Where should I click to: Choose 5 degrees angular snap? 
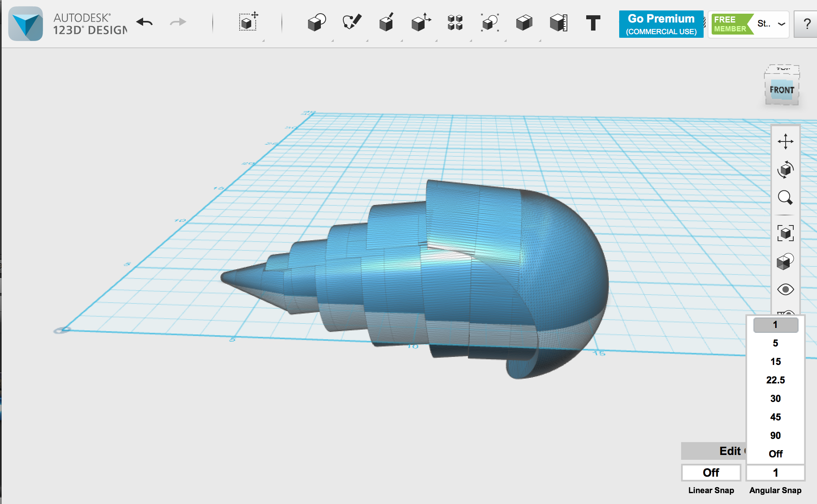tap(776, 343)
